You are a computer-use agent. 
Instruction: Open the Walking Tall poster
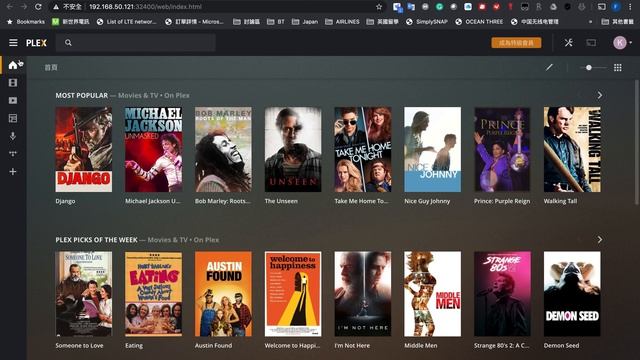click(x=572, y=149)
